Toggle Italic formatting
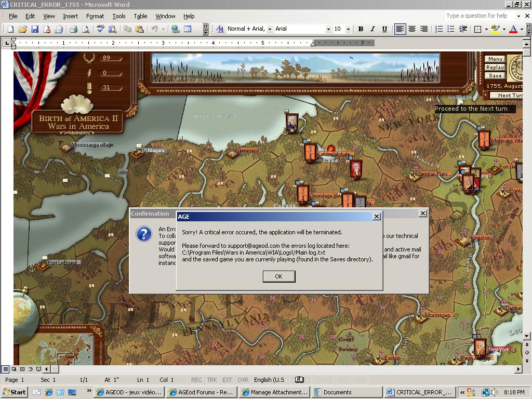532x399 pixels. point(372,29)
